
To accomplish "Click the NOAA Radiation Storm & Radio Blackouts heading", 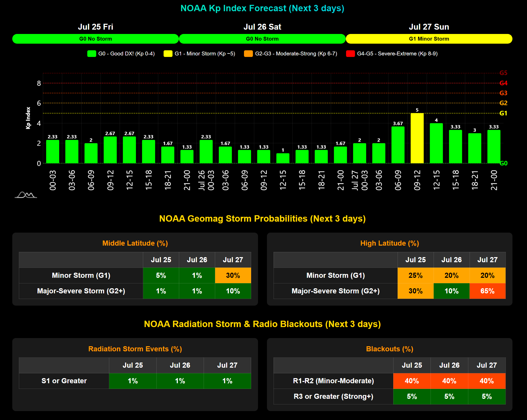I will pos(262,324).
